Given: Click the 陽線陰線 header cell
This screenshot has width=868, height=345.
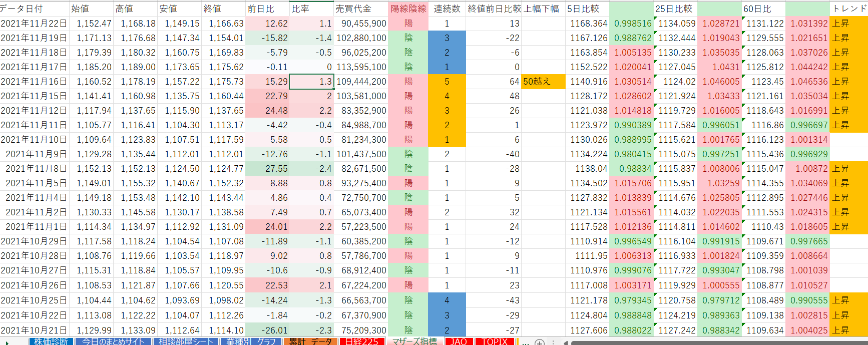Looking at the screenshot, I should [408, 9].
